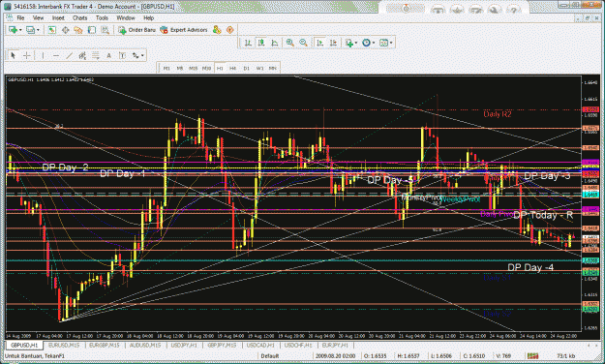Toggle the Terminal window icon
Viewport: 605px width, 364px height.
click(91, 30)
